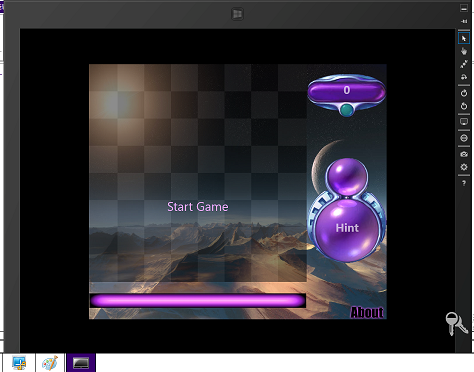Click Start Game on the board
The height and width of the screenshot is (372, 474).
point(198,207)
